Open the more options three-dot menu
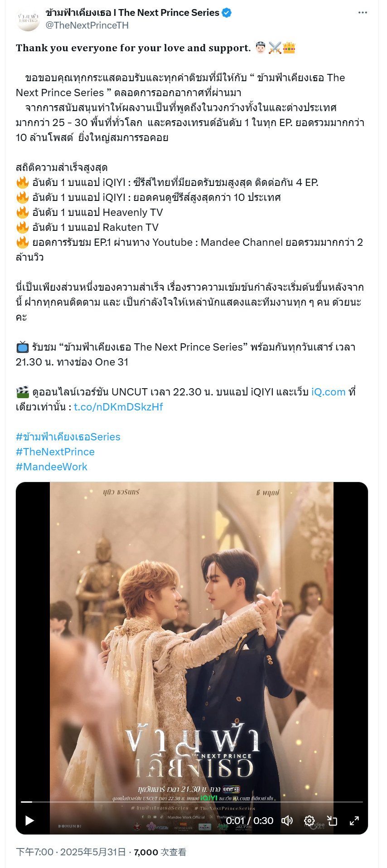Screen dimensions: 387x868 pos(363,13)
